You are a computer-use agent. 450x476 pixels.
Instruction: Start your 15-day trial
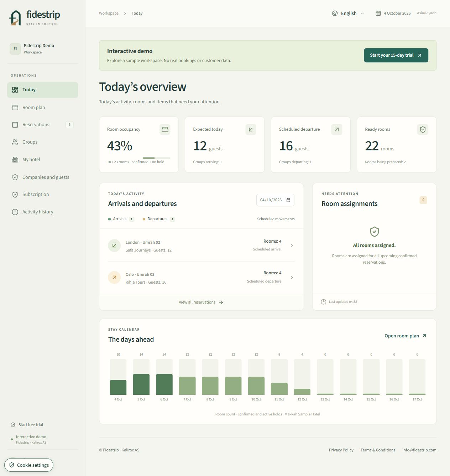pos(396,55)
